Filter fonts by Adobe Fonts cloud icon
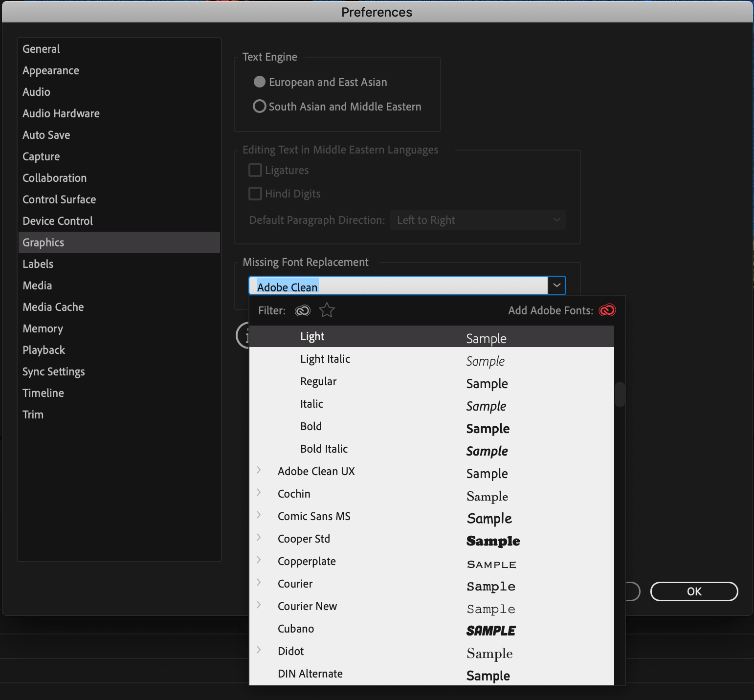754x700 pixels. pyautogui.click(x=303, y=310)
